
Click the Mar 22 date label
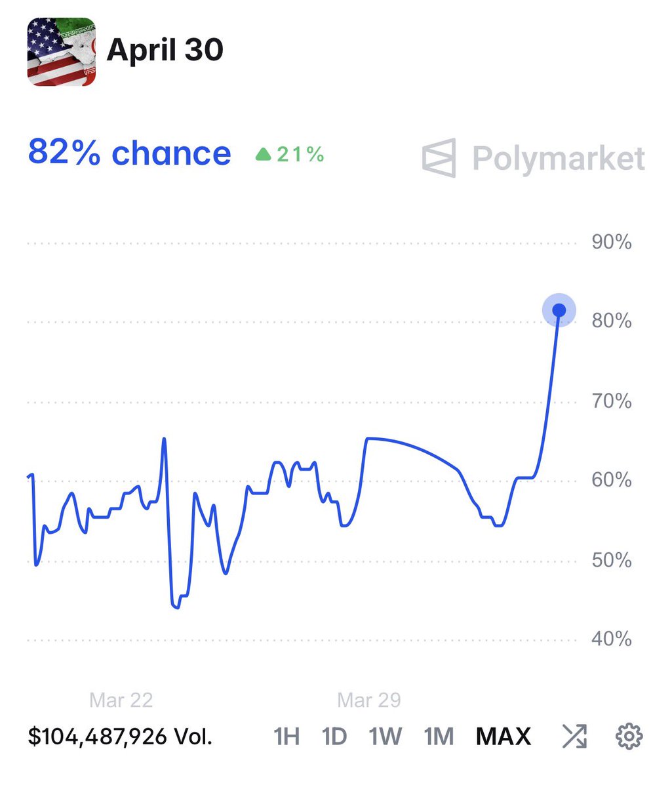point(121,700)
